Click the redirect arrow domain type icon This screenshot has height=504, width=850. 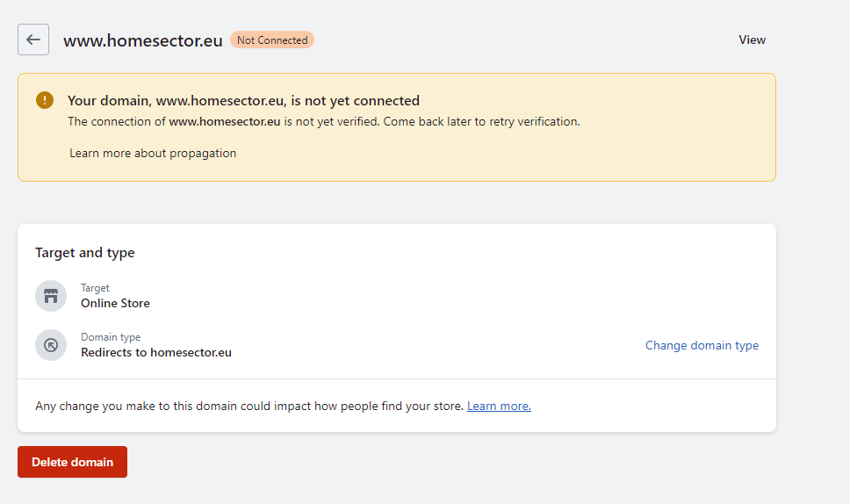click(x=51, y=345)
